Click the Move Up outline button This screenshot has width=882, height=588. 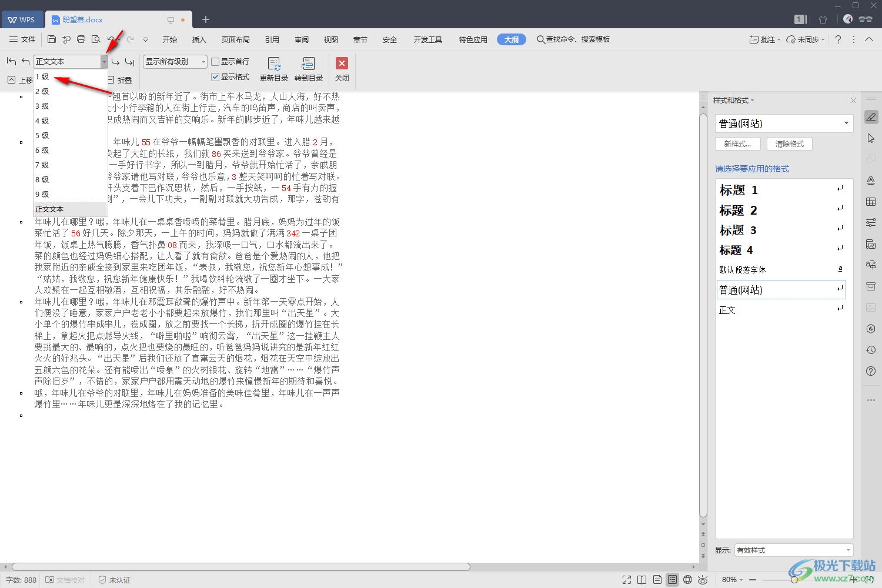(x=20, y=80)
